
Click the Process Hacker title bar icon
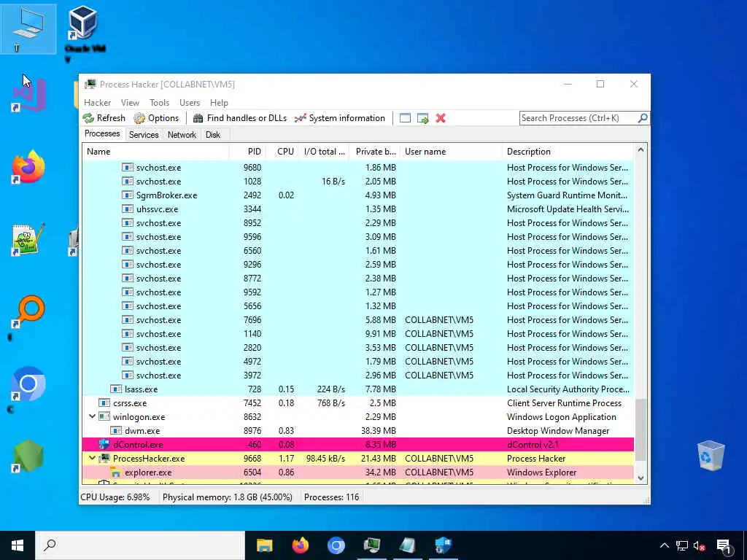[90, 85]
